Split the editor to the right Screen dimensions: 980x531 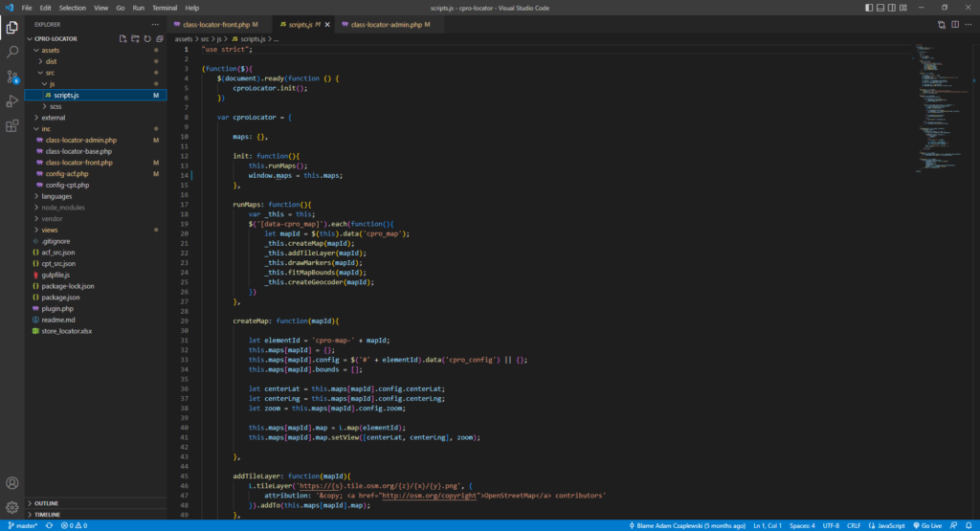(x=955, y=24)
